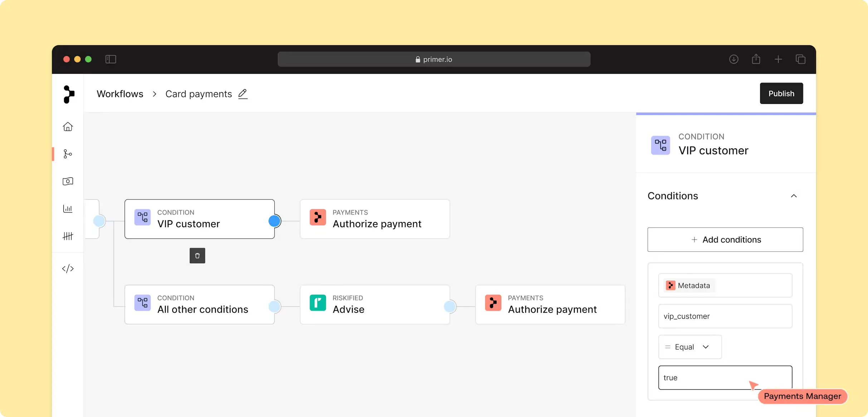Select the Riskified Advise node

[374, 305]
